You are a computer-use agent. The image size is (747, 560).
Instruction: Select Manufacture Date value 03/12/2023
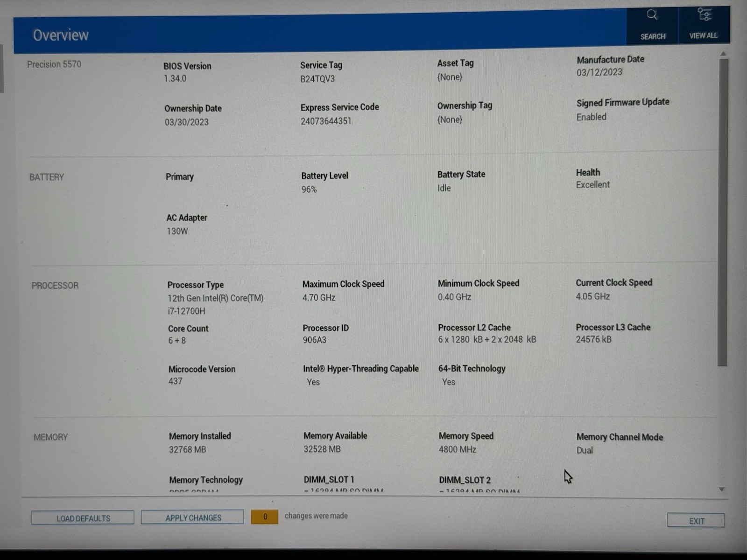pos(599,72)
